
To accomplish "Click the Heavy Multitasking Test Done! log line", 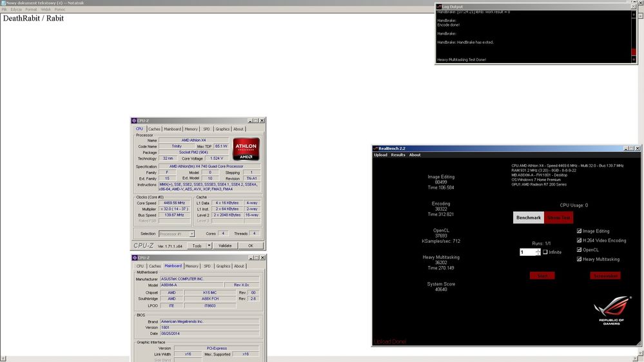I will coord(461,59).
